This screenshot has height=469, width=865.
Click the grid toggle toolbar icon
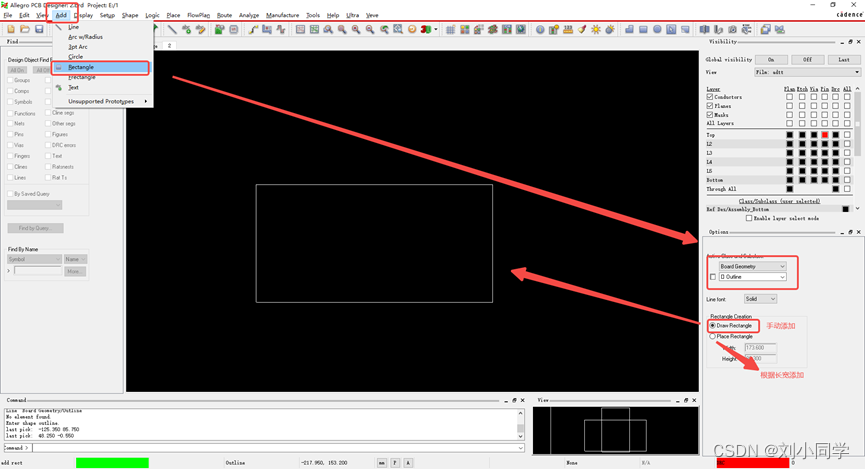(451, 29)
